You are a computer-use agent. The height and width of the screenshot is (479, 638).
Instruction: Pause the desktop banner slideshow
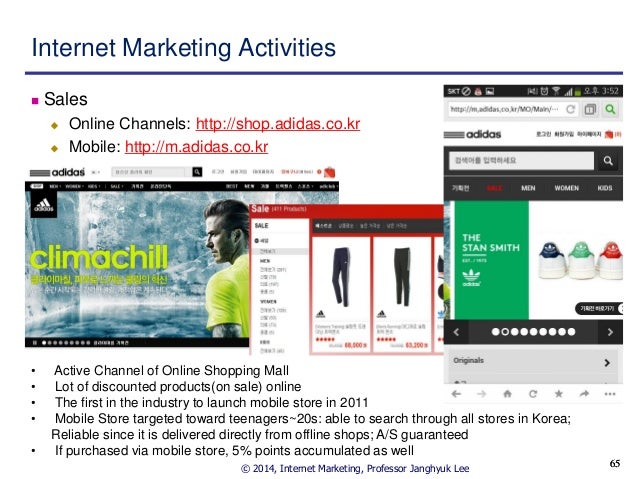35,343
